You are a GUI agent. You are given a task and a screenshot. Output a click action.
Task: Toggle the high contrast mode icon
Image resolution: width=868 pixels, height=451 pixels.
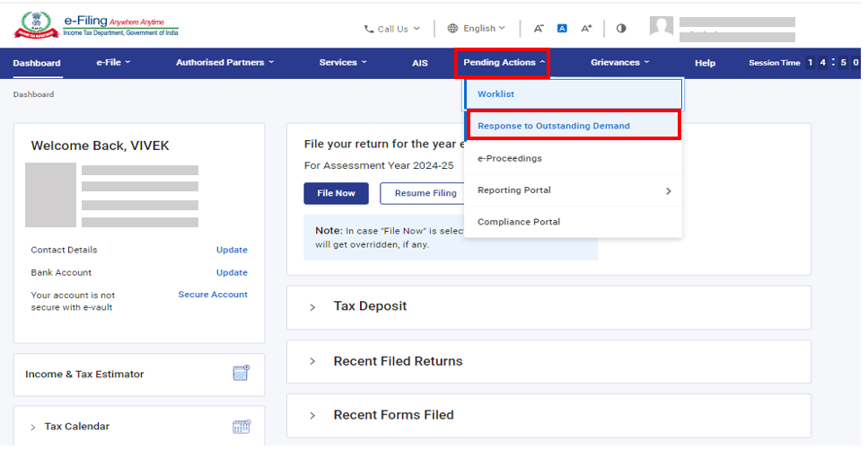point(621,29)
